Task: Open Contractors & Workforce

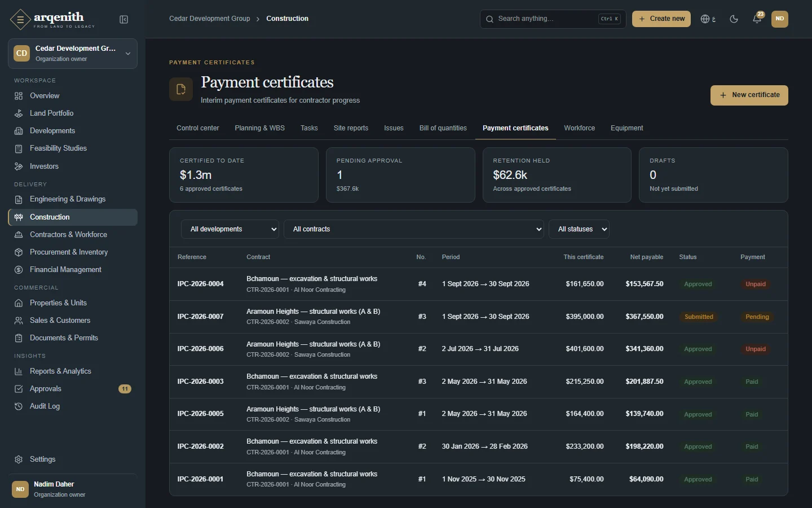Action: click(73, 235)
